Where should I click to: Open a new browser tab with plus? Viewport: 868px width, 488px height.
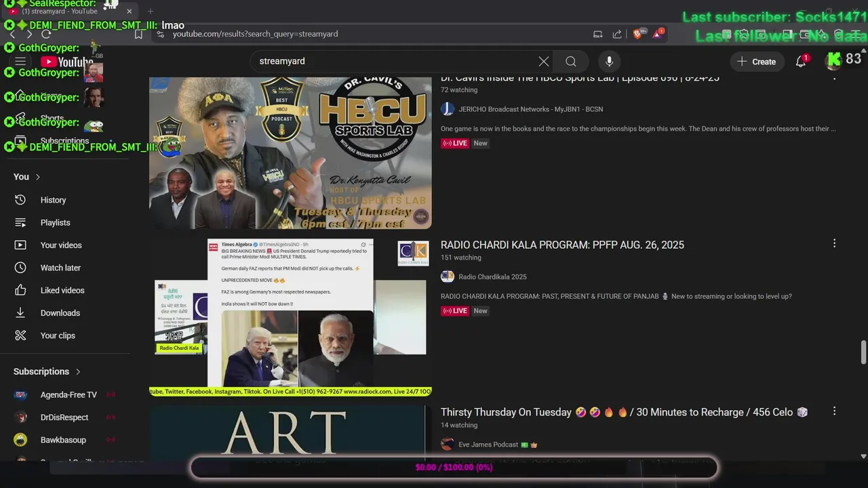(x=151, y=11)
